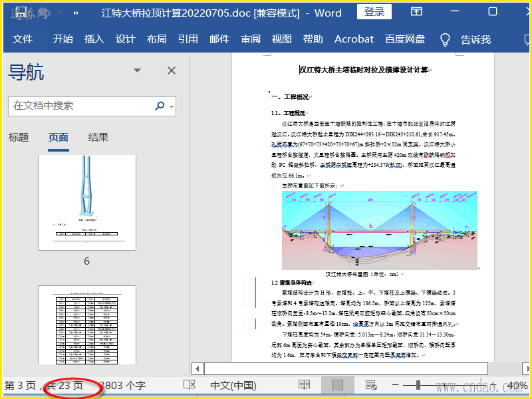Click the 告诉我 search box label

[x=475, y=40]
